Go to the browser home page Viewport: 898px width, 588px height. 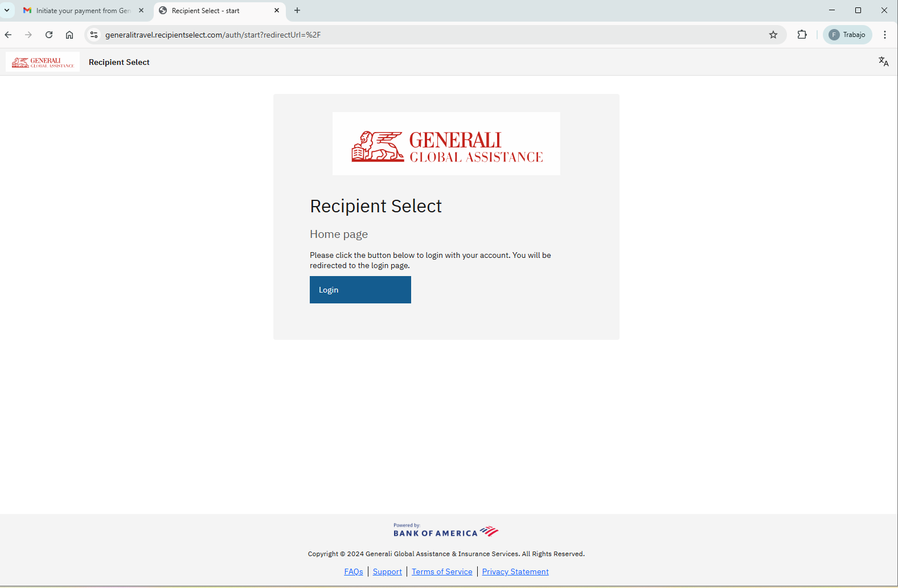pyautogui.click(x=69, y=35)
